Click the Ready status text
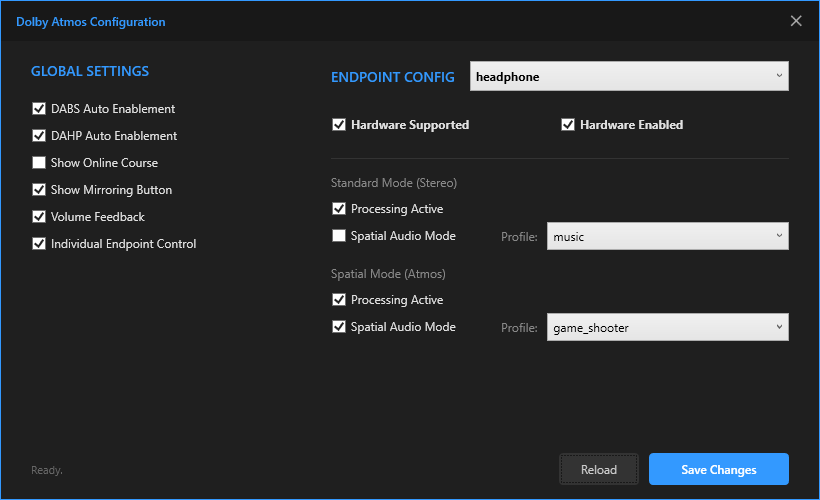The image size is (820, 500). [46, 470]
